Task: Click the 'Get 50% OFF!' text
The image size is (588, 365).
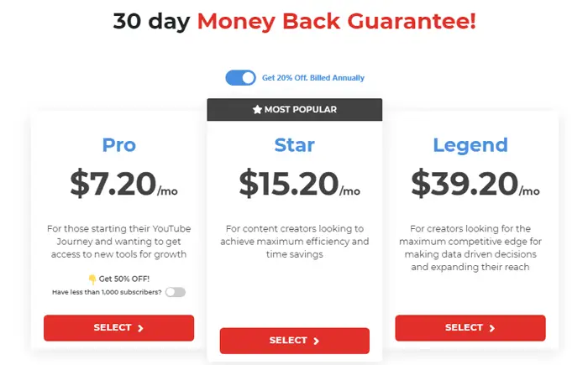Action: point(124,279)
